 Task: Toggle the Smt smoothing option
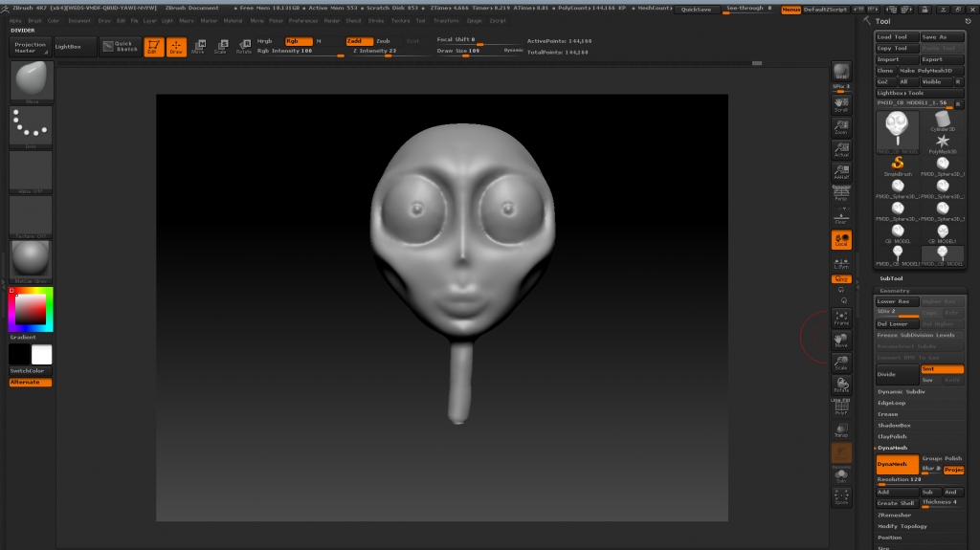942,369
